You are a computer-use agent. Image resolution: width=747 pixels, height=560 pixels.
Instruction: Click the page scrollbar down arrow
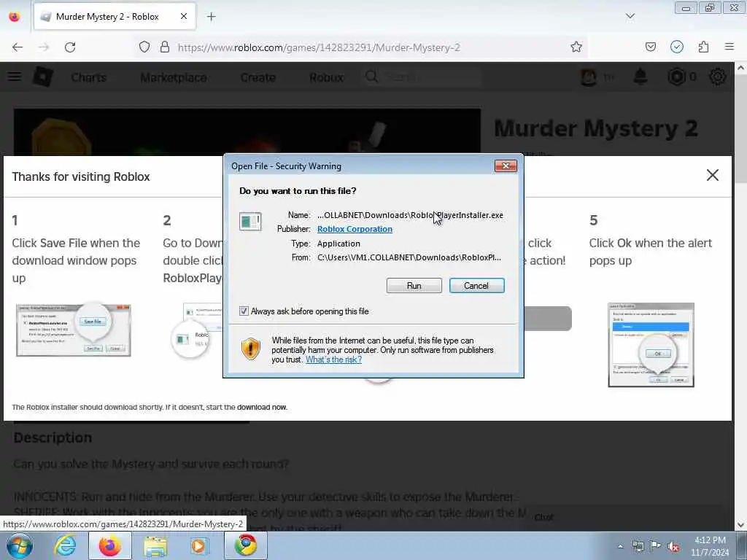741,525
